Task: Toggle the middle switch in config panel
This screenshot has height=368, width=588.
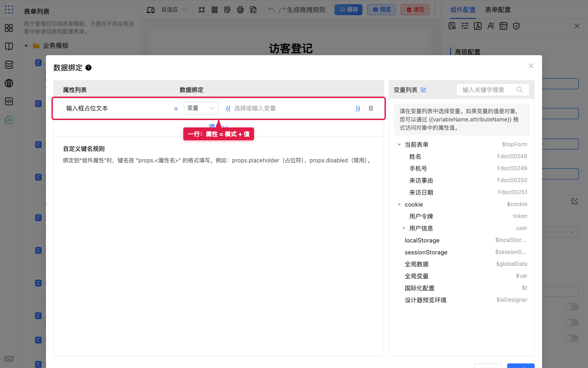Action: coord(572,322)
